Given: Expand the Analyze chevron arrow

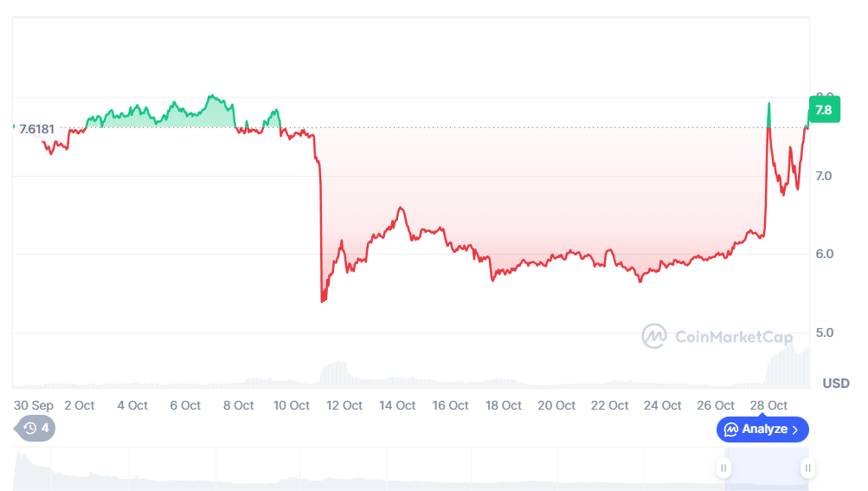Looking at the screenshot, I should pyautogui.click(x=795, y=429).
